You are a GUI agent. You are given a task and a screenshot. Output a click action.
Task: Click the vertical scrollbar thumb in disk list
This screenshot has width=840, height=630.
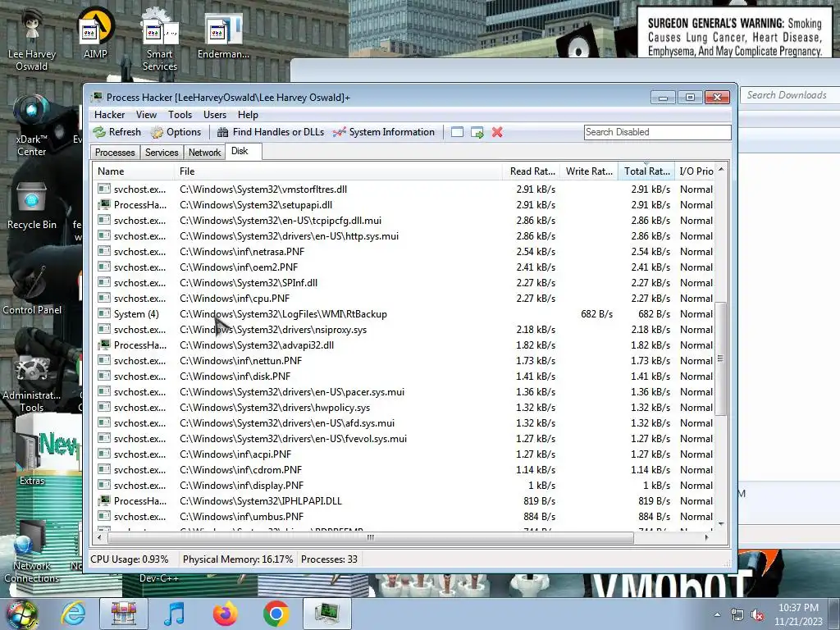click(x=721, y=358)
